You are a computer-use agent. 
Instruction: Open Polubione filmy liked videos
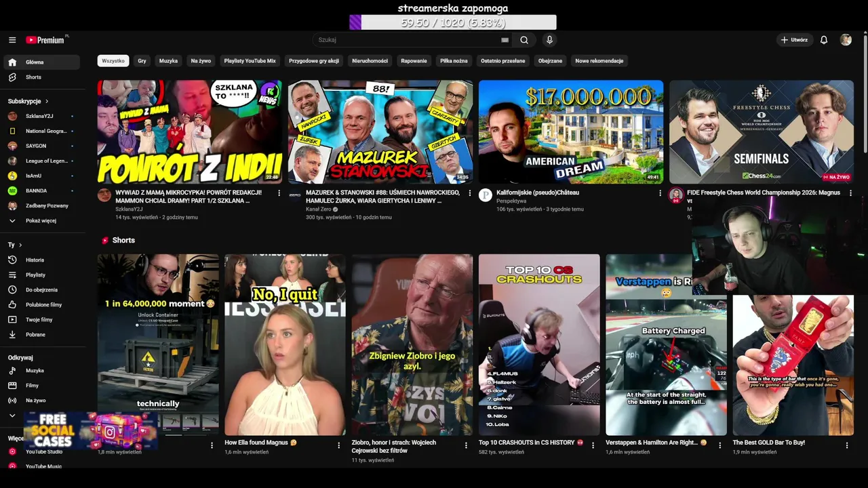(41, 305)
